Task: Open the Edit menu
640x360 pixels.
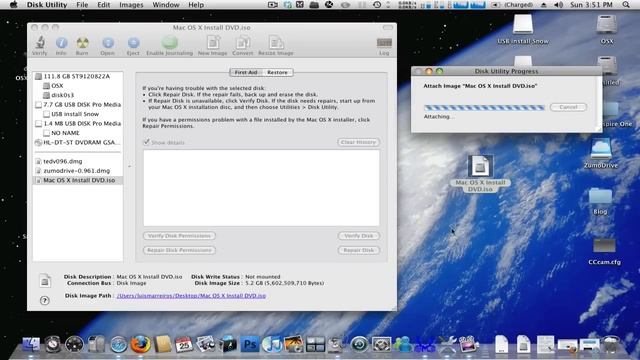Action: coord(104,5)
